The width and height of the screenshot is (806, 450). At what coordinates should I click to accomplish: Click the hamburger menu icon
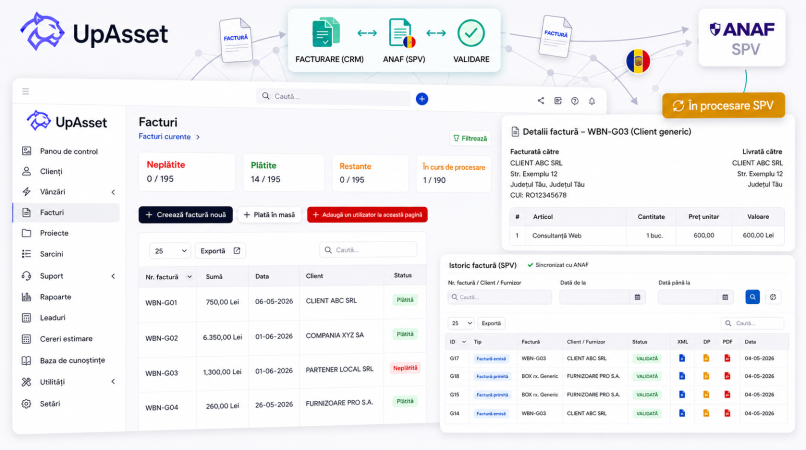coord(26,92)
